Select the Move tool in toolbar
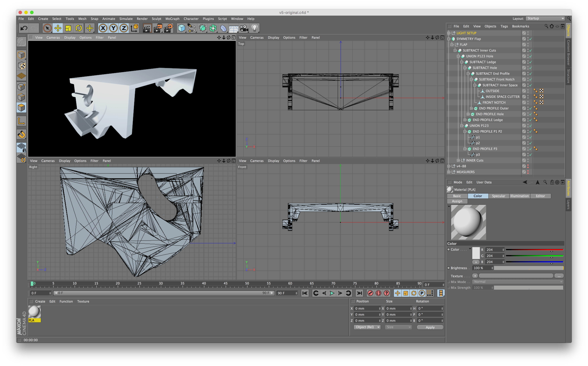The width and height of the screenshot is (588, 366). click(x=58, y=28)
